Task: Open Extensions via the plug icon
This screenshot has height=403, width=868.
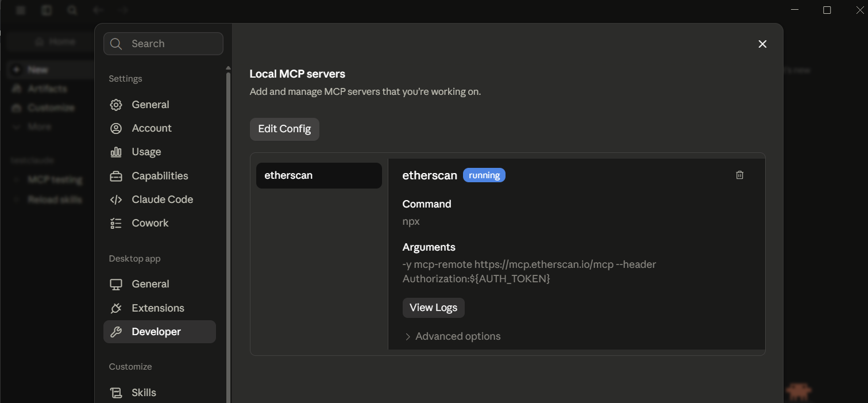Action: click(x=116, y=308)
